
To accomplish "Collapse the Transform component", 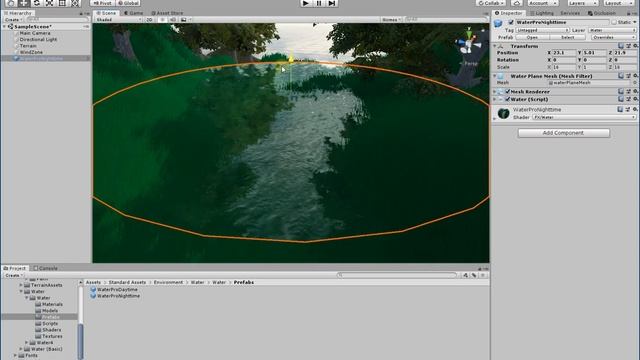I will point(495,47).
